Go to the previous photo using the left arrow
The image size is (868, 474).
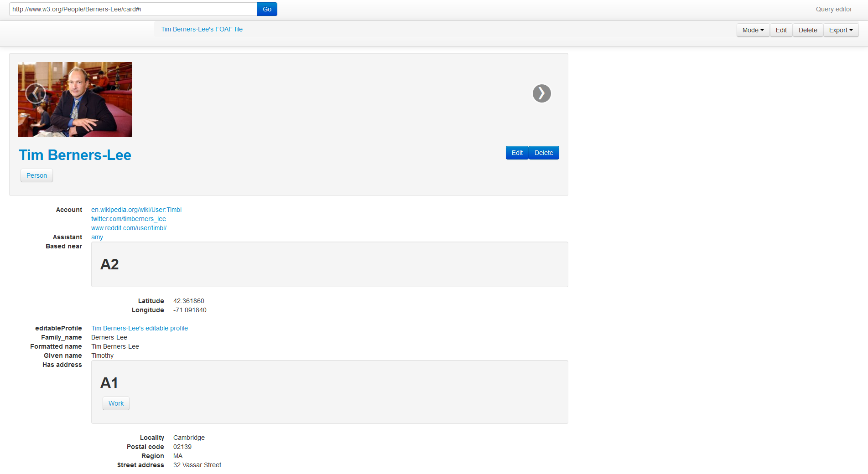[35, 93]
